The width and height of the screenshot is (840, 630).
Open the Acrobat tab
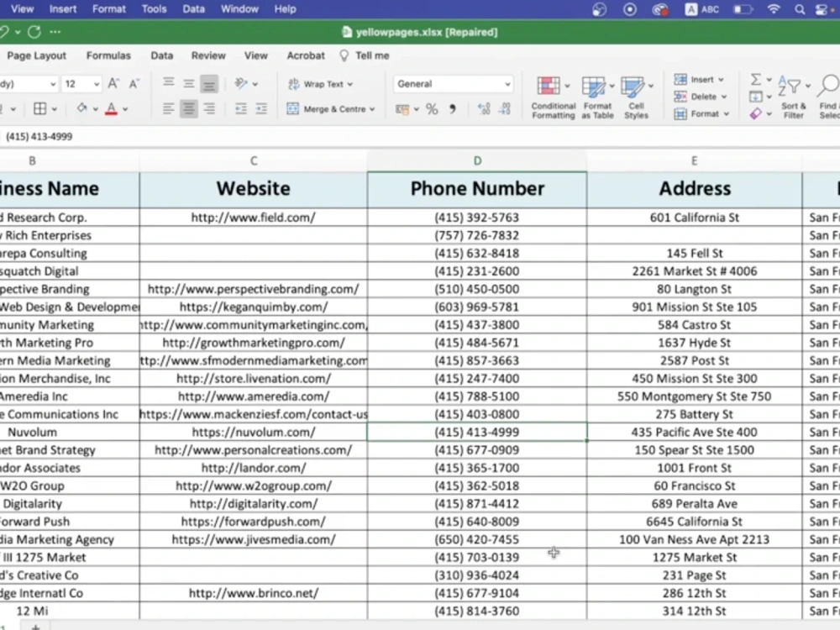click(306, 55)
